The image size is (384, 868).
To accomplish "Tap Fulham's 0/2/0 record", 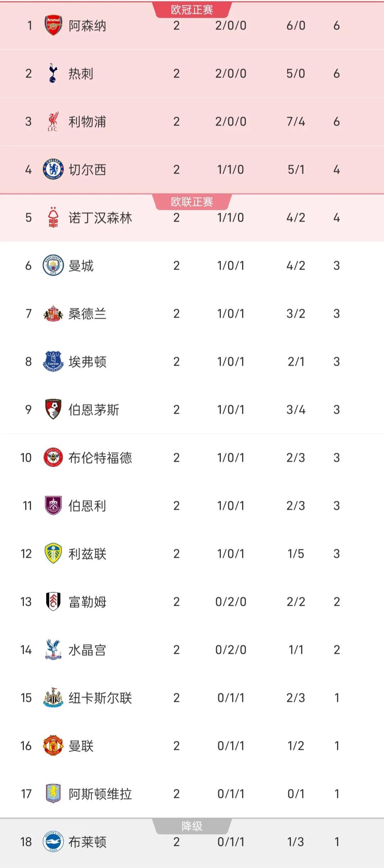I will click(x=231, y=602).
